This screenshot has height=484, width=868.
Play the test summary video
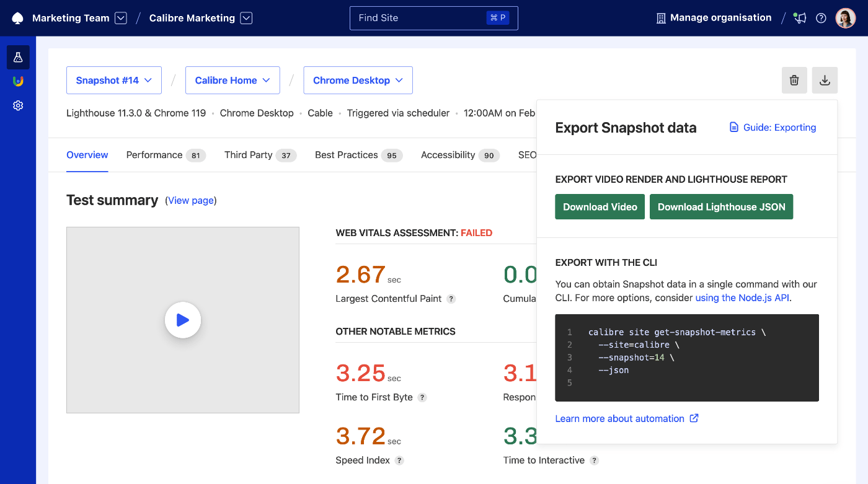pos(183,320)
